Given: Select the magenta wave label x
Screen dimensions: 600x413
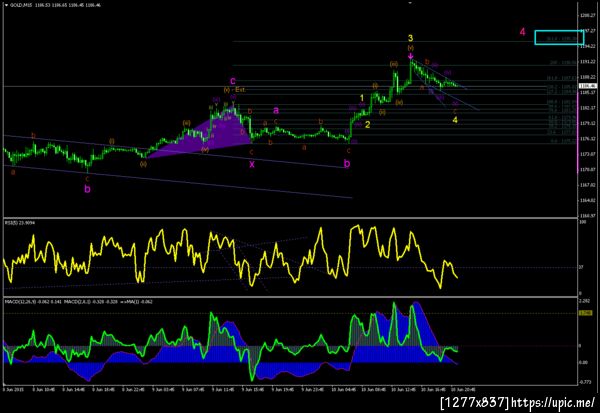Looking at the screenshot, I should (252, 164).
